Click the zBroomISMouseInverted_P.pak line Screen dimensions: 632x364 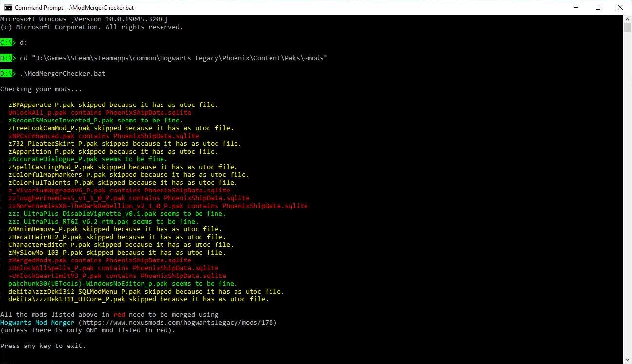click(x=96, y=121)
